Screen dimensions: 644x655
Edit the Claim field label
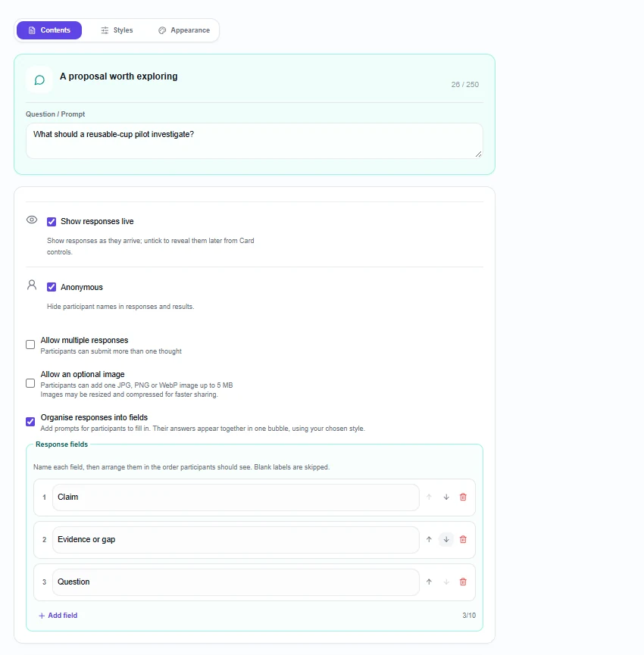[x=236, y=497]
